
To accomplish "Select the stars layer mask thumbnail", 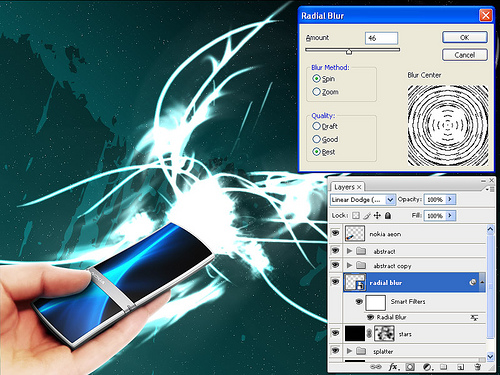I will point(384,333).
